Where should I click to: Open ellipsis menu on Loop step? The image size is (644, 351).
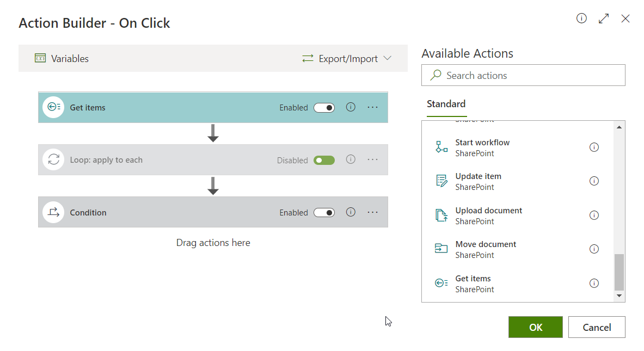point(372,160)
